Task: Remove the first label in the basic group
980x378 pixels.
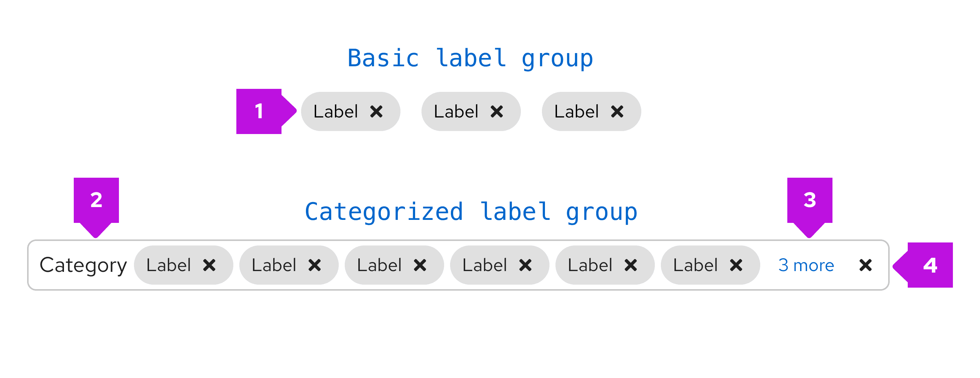Action: click(x=376, y=112)
